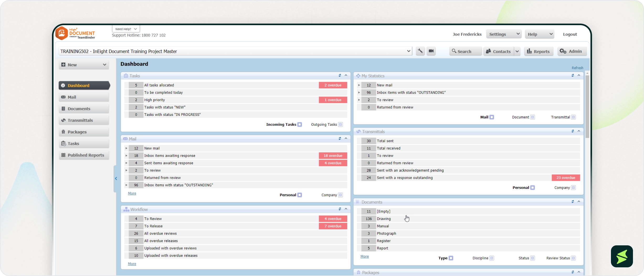Open the project selection dropdown
This screenshot has width=644, height=276.
235,51
